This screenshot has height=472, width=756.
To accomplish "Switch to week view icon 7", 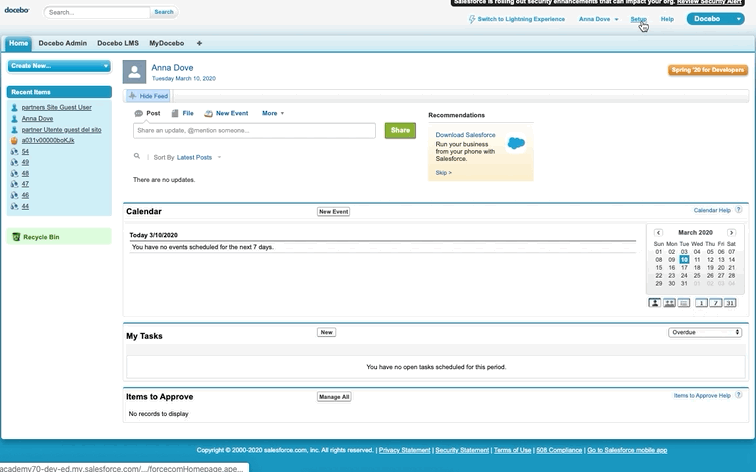I will tap(716, 303).
